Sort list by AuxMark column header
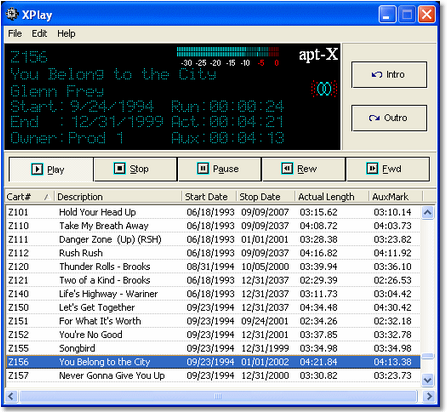 (395, 197)
